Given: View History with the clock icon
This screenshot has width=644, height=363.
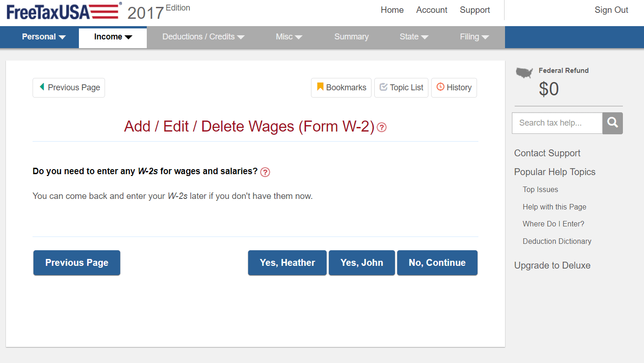Looking at the screenshot, I should [x=454, y=88].
